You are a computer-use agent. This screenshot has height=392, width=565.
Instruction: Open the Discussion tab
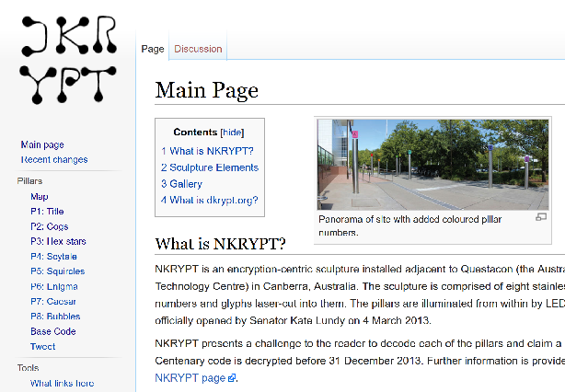coord(198,49)
